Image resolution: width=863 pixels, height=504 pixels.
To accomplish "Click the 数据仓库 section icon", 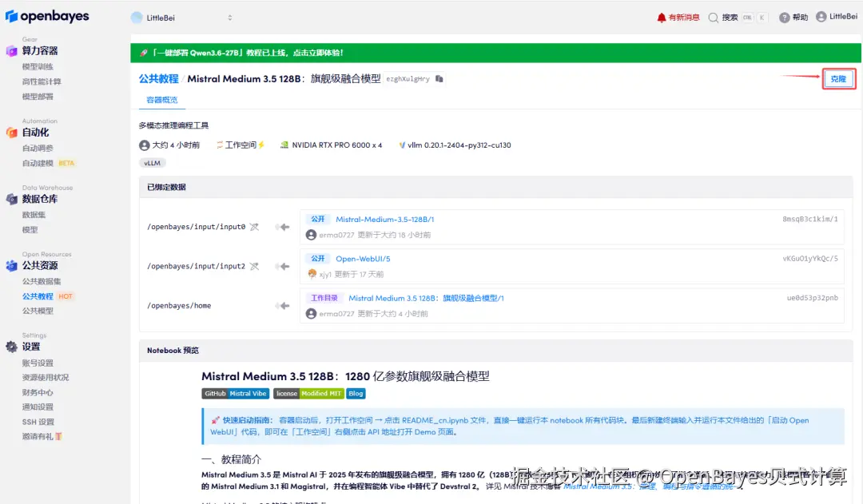I will [x=11, y=199].
